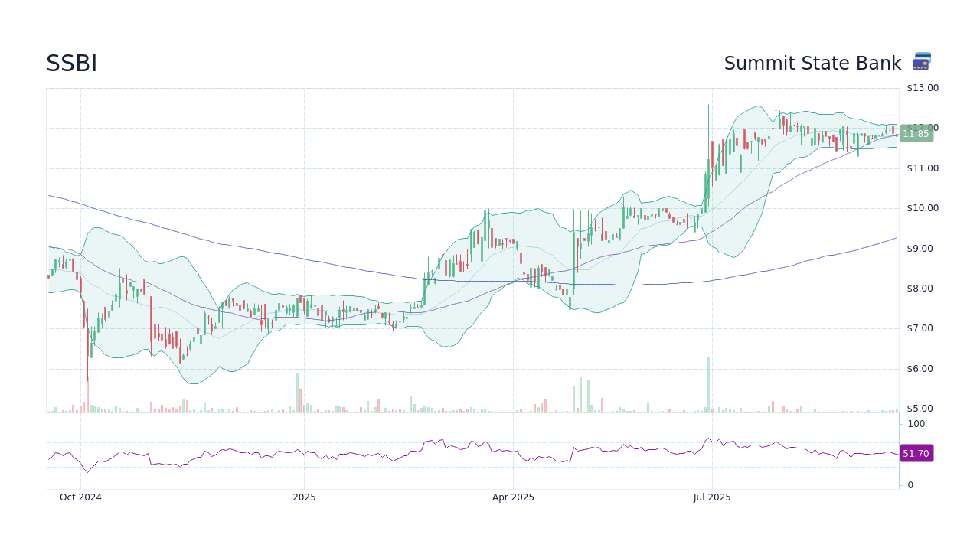This screenshot has width=980, height=551.
Task: Click the purple 51.70 indicator tag
Action: pos(916,454)
